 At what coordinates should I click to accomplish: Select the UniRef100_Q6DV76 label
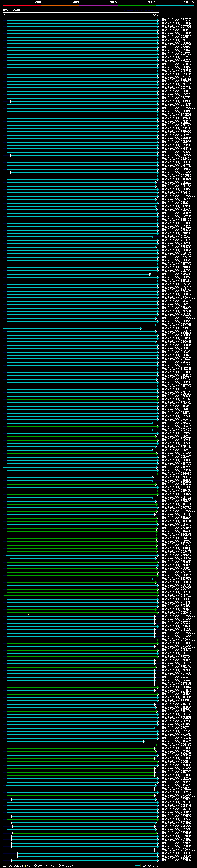click(177, 125)
